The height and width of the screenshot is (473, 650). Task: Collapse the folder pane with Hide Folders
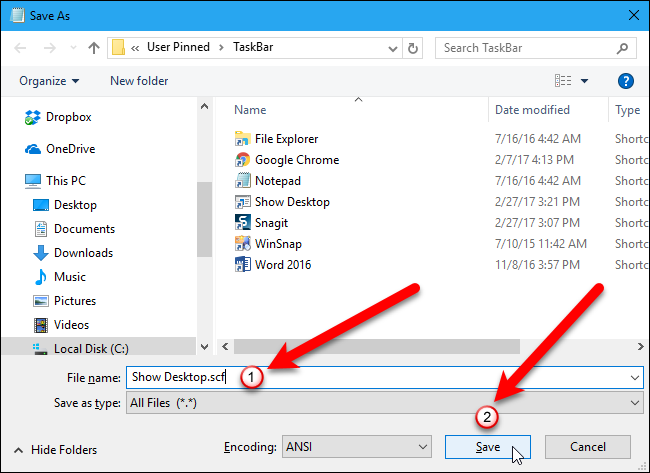point(55,450)
